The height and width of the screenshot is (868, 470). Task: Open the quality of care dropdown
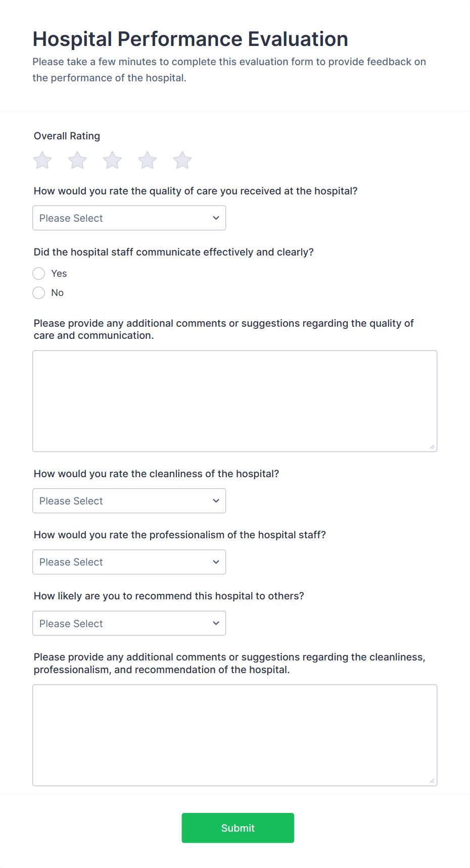click(x=129, y=218)
